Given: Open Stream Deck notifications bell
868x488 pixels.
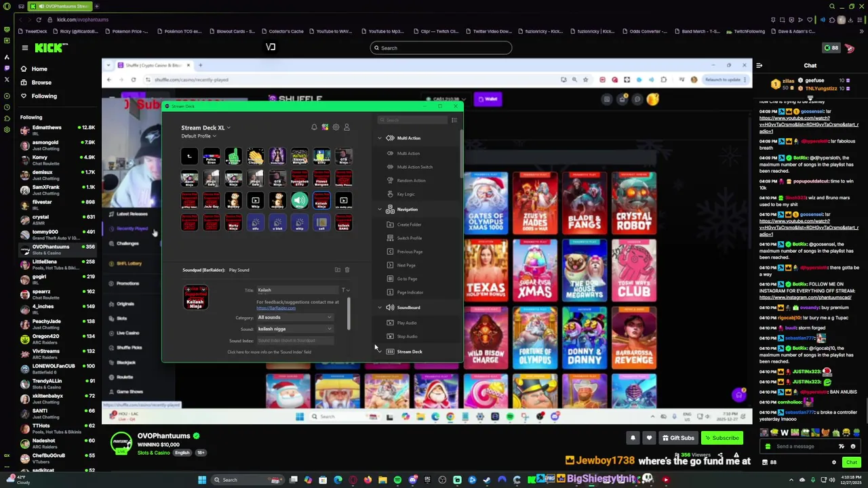Looking at the screenshot, I should [314, 127].
